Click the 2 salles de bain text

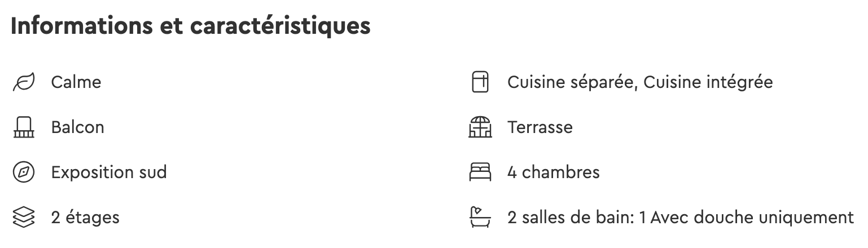coord(571,218)
